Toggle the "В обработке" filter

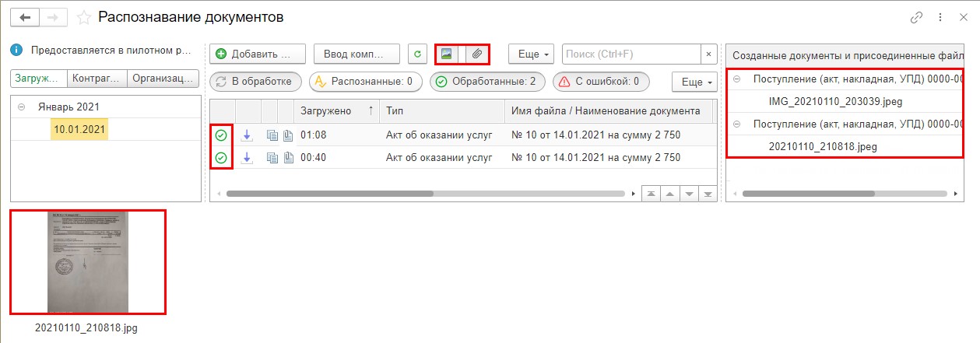(x=255, y=81)
